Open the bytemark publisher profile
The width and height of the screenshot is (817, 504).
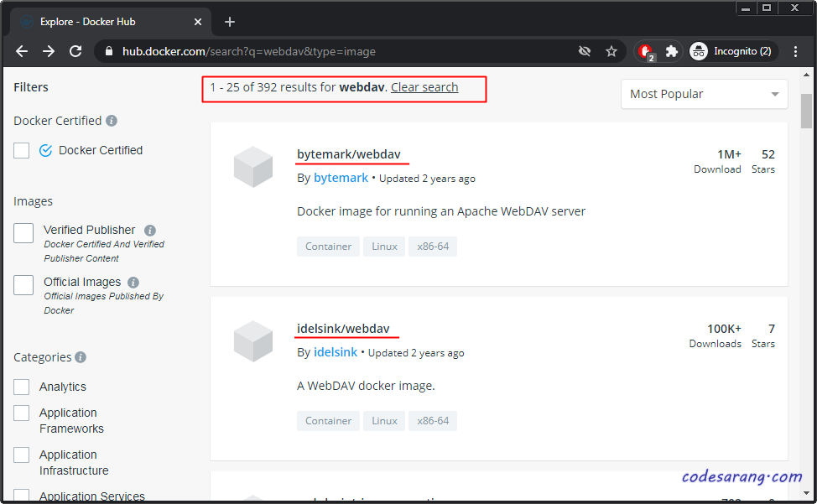click(x=341, y=178)
